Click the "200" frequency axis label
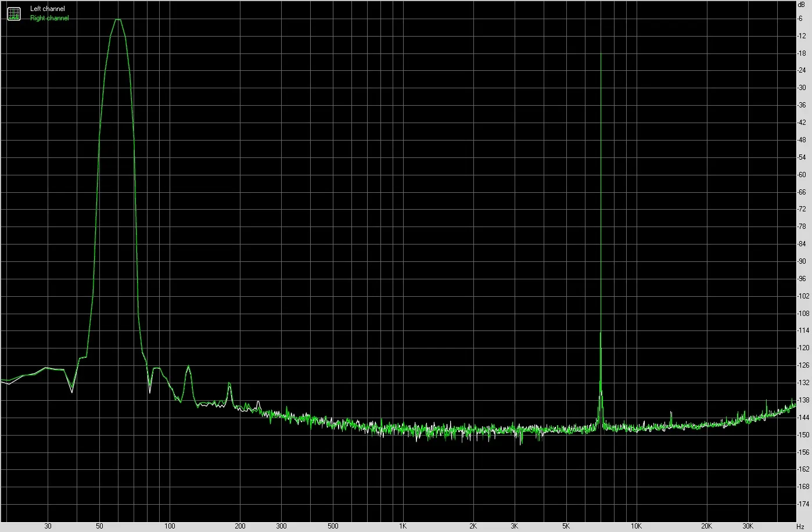Screen dimensions: 812x532 (x=240, y=526)
